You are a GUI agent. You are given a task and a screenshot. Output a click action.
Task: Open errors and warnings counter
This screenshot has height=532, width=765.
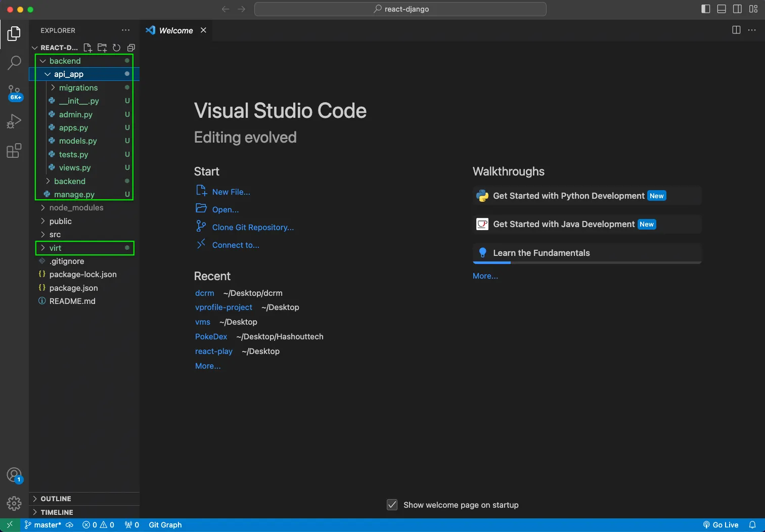pyautogui.click(x=99, y=525)
